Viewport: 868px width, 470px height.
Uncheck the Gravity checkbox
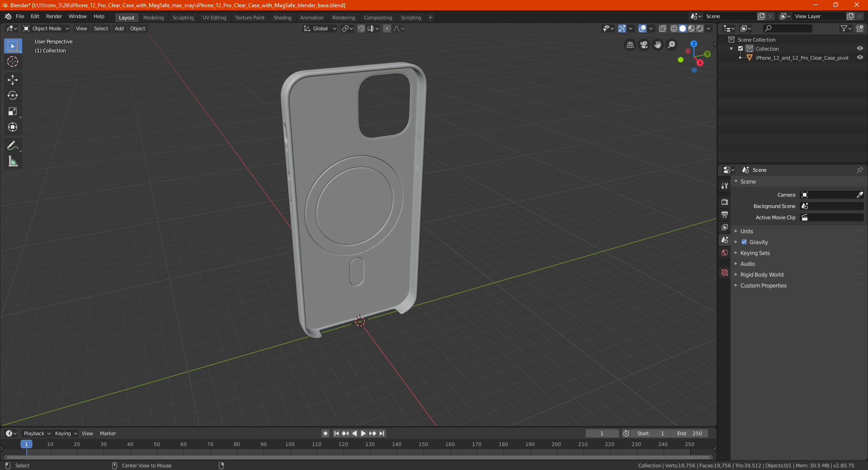pos(744,242)
